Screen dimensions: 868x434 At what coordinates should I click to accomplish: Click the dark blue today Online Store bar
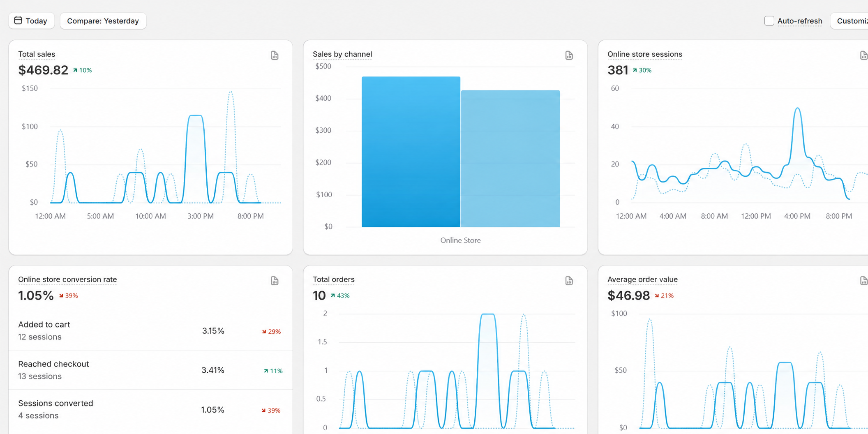[411, 152]
